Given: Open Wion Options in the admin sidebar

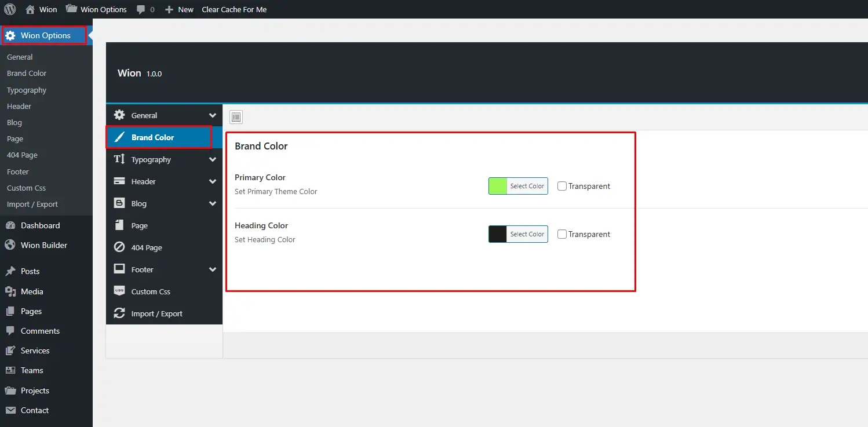Looking at the screenshot, I should coord(46,35).
